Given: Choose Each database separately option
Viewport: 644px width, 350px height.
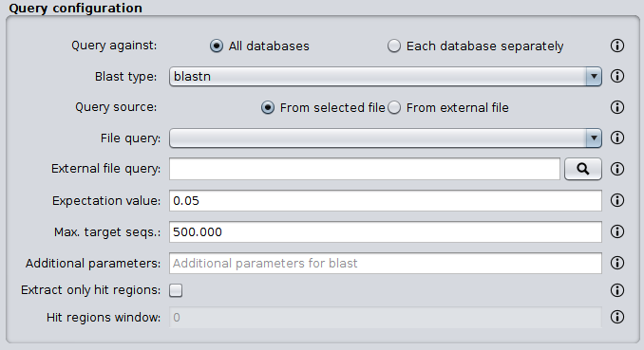Looking at the screenshot, I should (x=476, y=46).
